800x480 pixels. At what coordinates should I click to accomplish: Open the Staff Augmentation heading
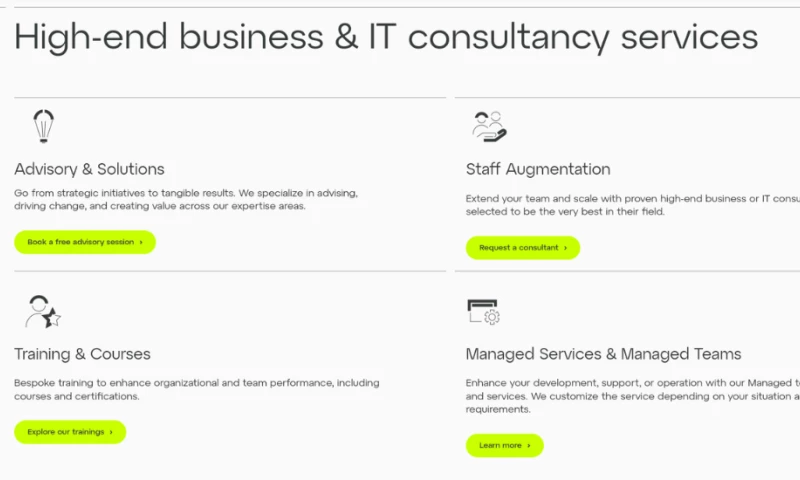point(538,169)
